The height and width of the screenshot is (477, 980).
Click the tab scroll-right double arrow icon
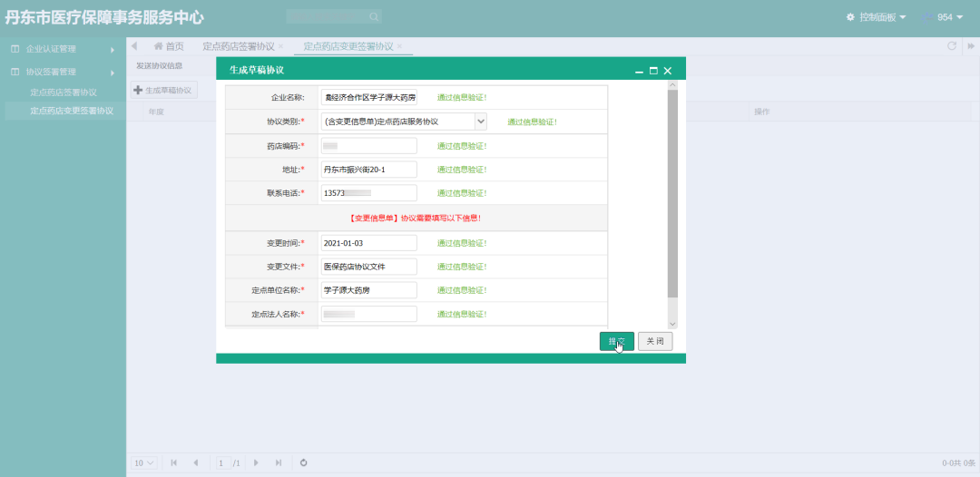coord(971,46)
